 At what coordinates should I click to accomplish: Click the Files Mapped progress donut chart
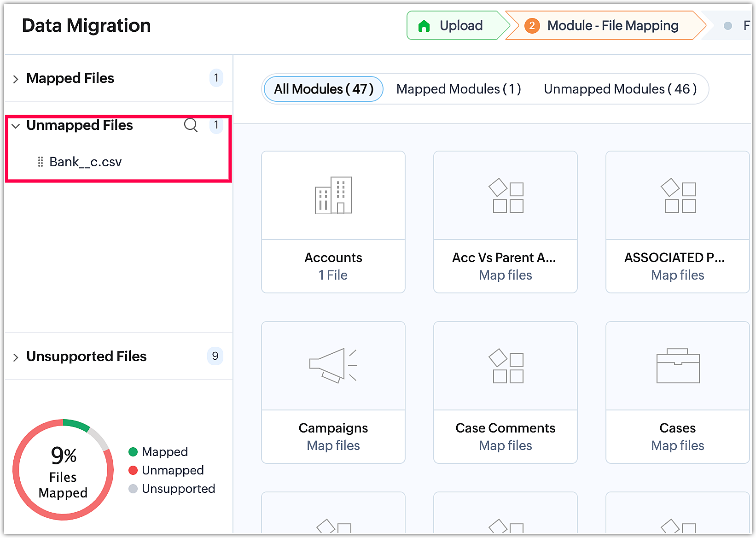63,469
